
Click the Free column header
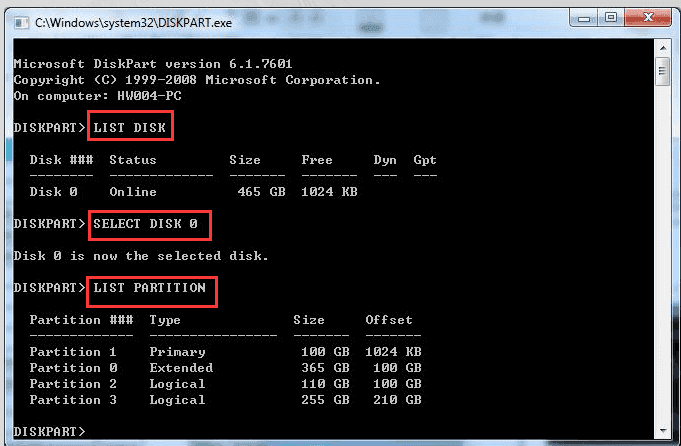(x=317, y=160)
